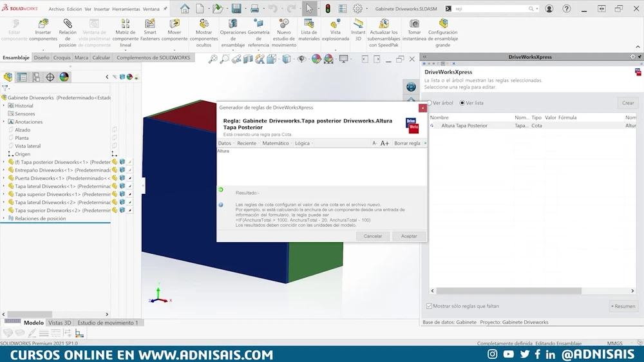The image size is (644, 362).
Task: Click the Home icon in the top toolbar
Action: coord(185,8)
